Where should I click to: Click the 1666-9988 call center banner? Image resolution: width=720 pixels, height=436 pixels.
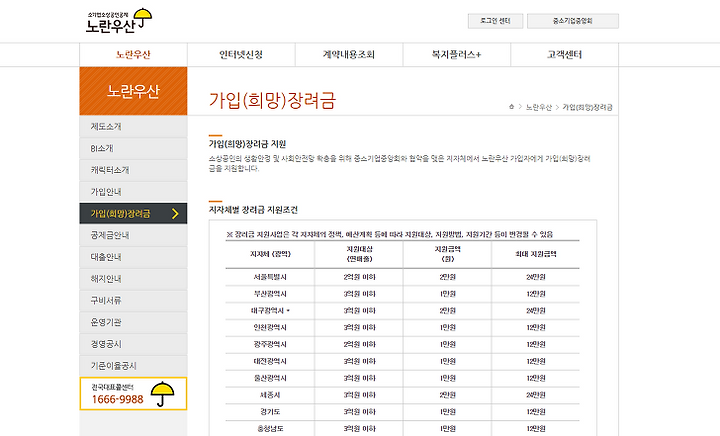[x=133, y=394]
